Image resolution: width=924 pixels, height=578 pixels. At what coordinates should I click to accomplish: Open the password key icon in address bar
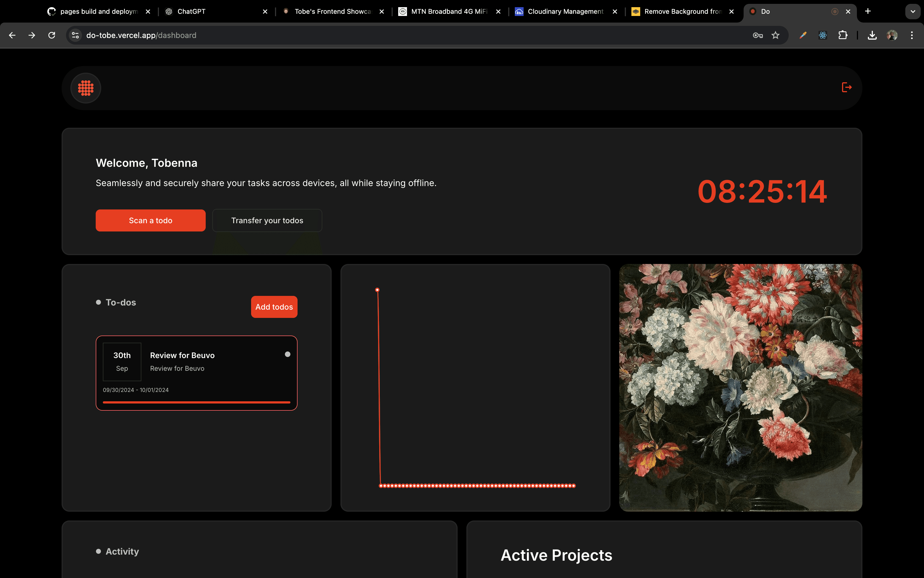(758, 35)
